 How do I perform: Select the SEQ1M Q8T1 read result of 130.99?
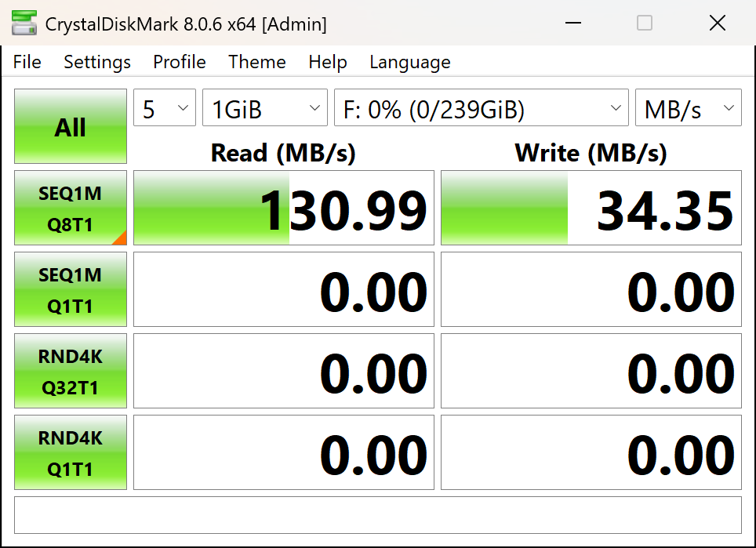345,208
